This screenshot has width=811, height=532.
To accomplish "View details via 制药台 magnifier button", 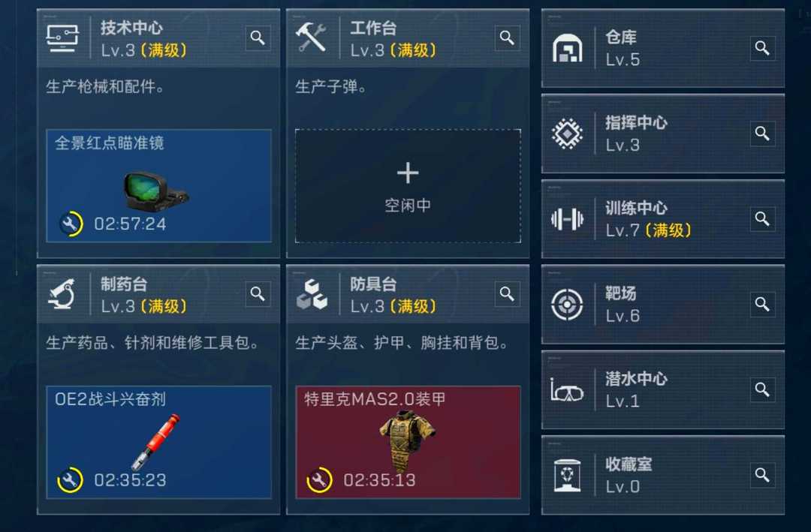I will coord(258,294).
